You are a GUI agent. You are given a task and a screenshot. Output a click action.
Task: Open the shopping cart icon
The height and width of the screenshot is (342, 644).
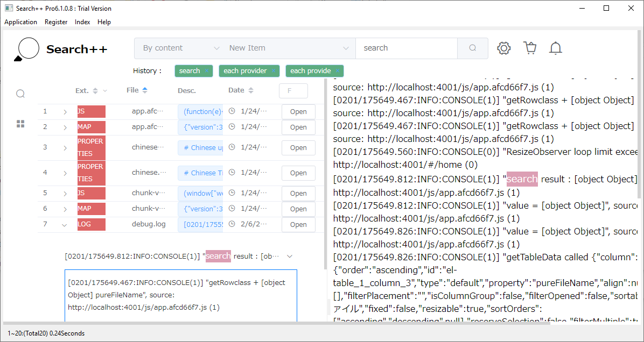point(530,48)
